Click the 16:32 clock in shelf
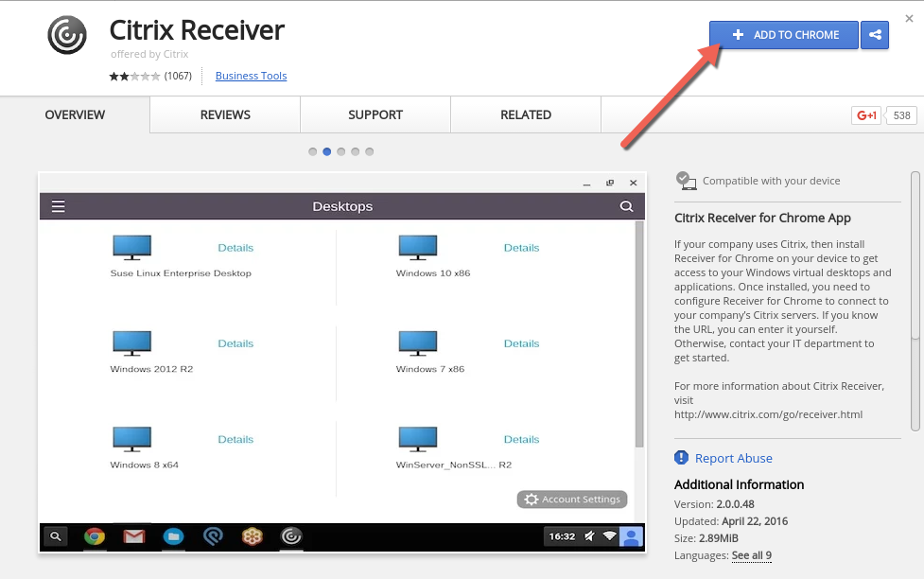 (x=562, y=536)
